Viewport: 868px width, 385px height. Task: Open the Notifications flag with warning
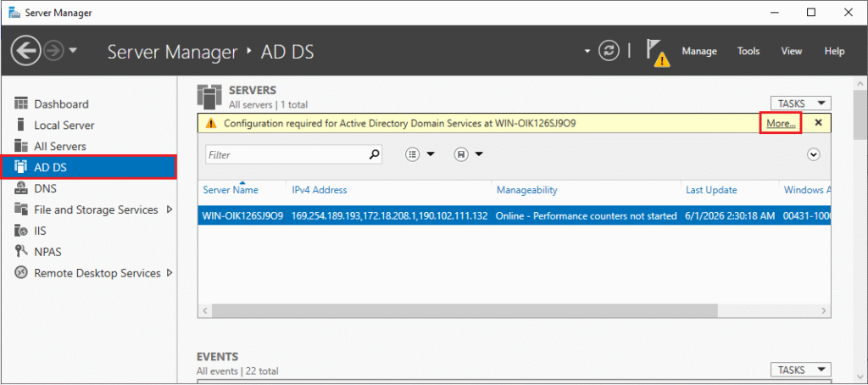(657, 53)
